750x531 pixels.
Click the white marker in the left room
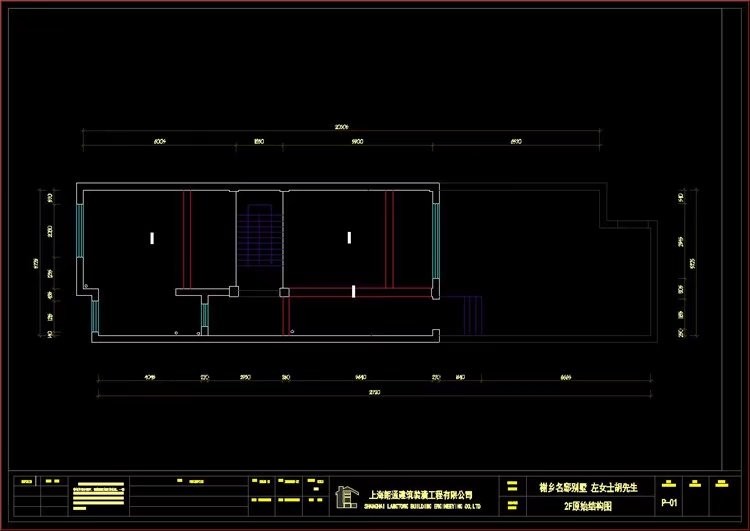tap(152, 238)
